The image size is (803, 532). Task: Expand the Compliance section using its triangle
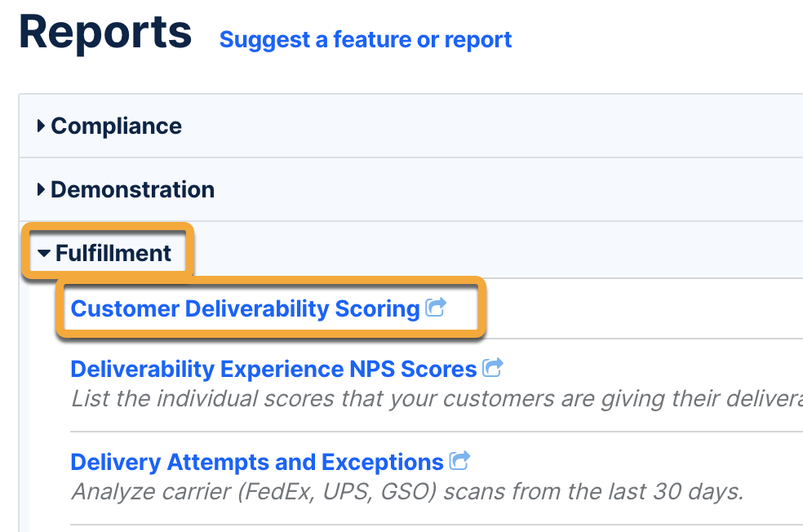click(41, 126)
